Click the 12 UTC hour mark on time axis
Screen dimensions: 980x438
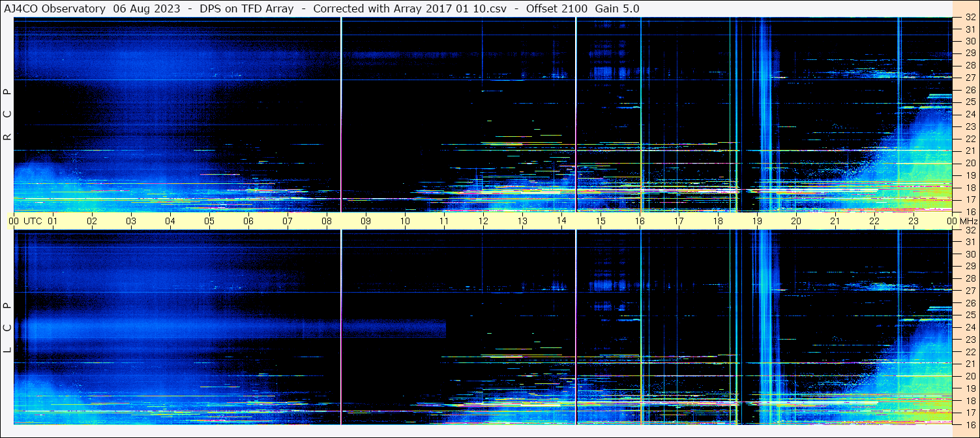point(483,221)
